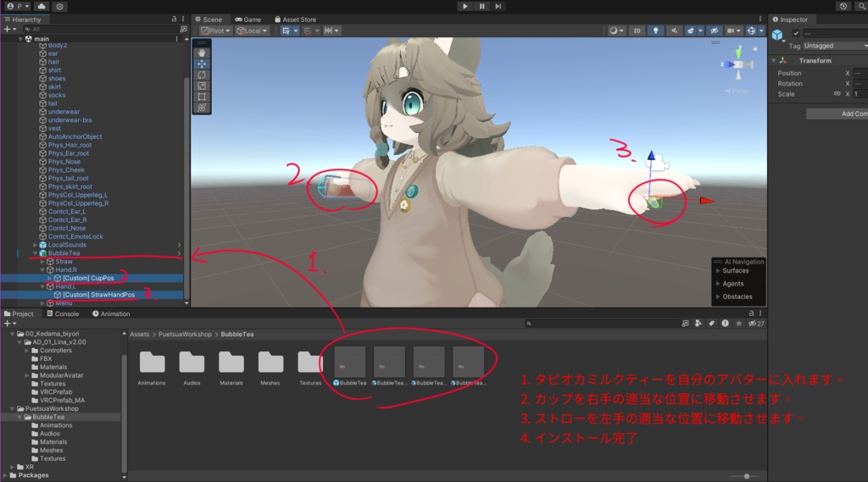Click the Add Component button
868x482 pixels.
click(837, 114)
